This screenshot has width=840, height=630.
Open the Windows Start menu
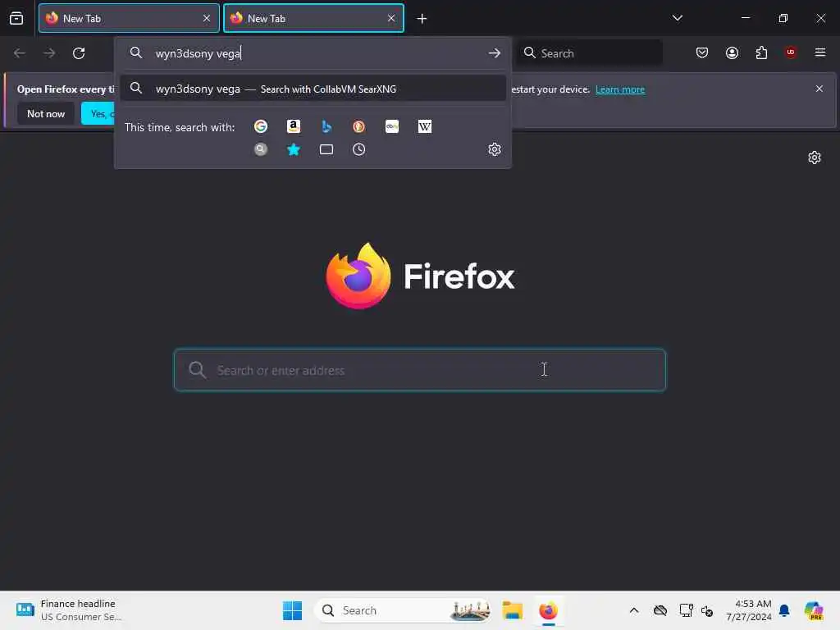point(293,610)
